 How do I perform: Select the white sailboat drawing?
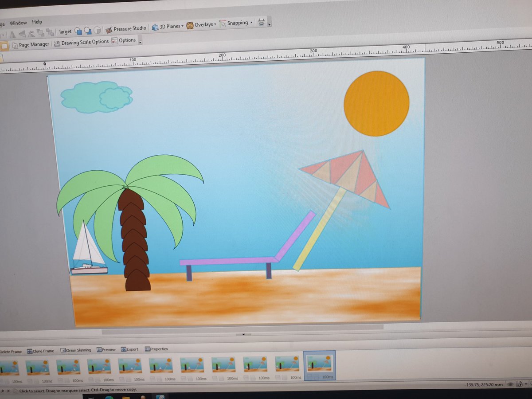pos(89,248)
